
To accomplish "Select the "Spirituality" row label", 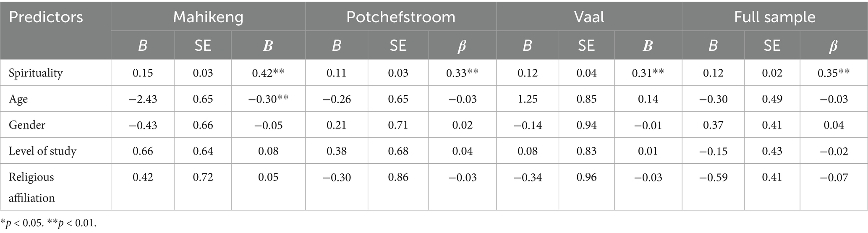I will 36,73.
